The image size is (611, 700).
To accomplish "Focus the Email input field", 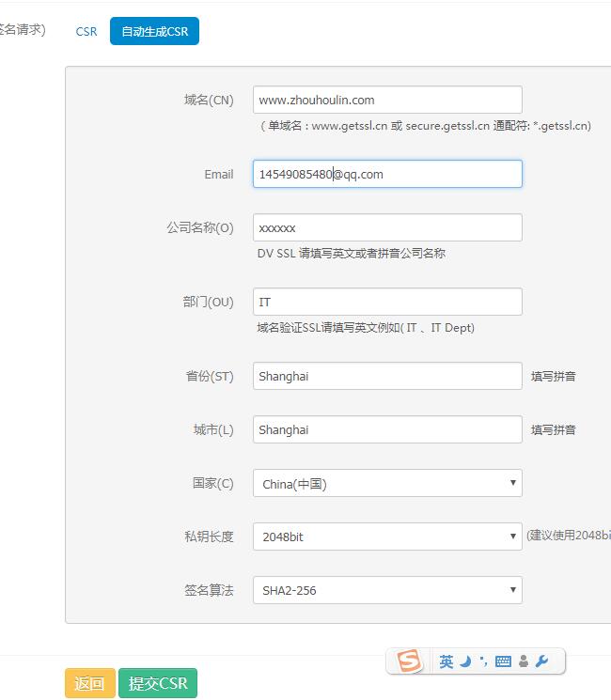I will coord(386,174).
